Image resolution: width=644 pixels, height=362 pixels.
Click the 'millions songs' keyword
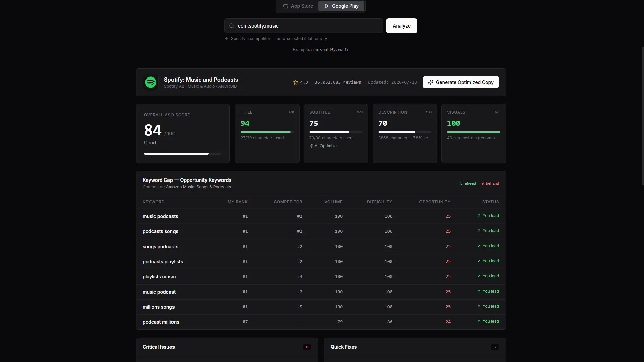(x=158, y=307)
